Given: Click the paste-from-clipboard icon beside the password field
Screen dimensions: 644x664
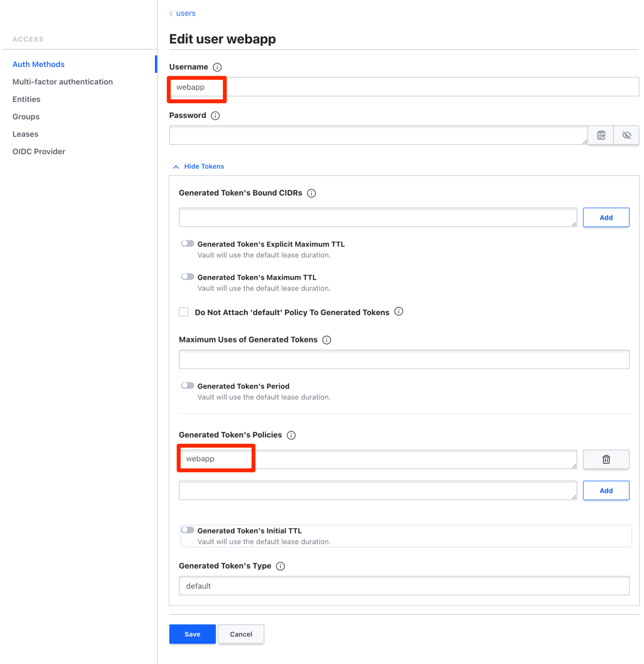Looking at the screenshot, I should (x=601, y=135).
